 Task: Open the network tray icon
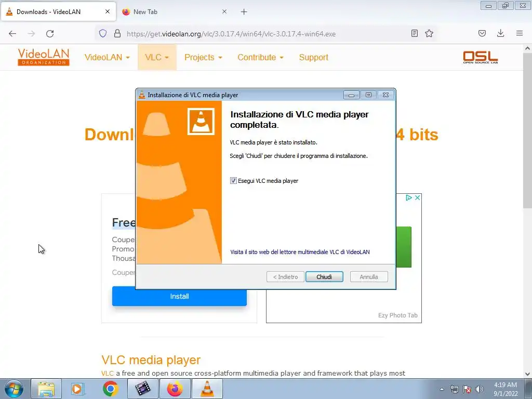(454, 389)
